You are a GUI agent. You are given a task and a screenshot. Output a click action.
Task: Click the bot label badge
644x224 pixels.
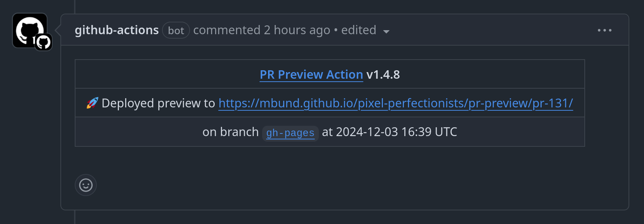(x=176, y=30)
